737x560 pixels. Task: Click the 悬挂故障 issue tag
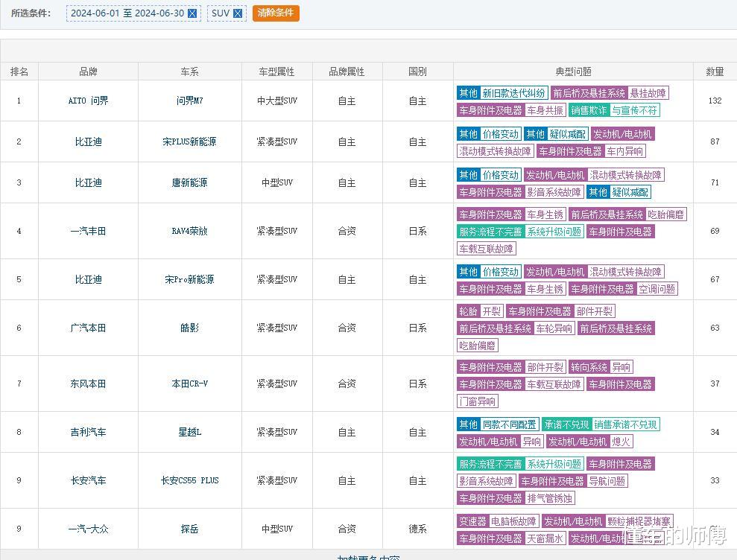(648, 93)
